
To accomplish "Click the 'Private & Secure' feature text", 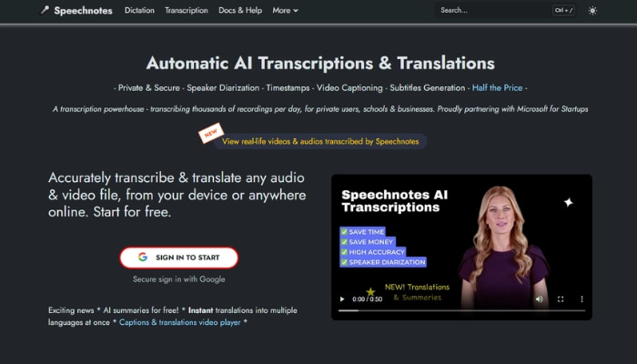I will click(x=148, y=87).
